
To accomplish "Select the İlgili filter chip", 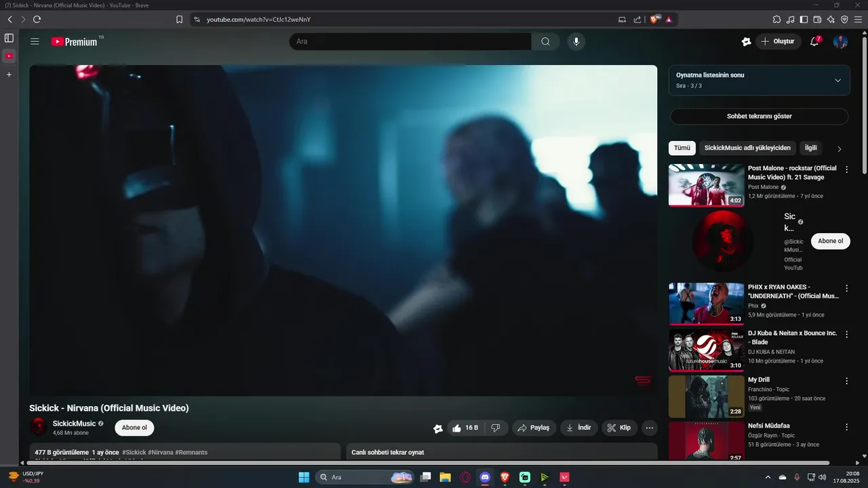I will pos(811,148).
